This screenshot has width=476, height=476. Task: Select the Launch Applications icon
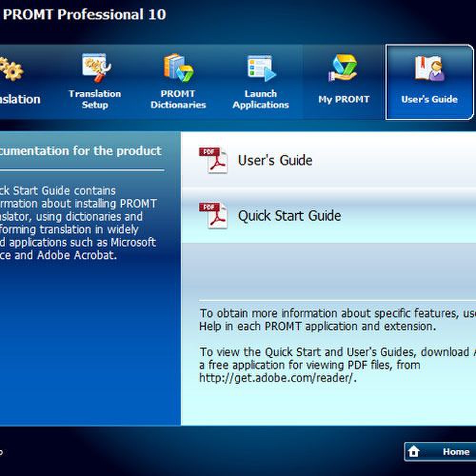click(x=261, y=68)
